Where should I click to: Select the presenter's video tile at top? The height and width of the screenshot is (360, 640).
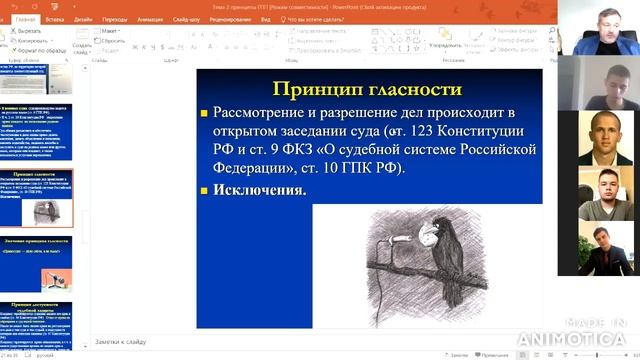click(x=599, y=28)
